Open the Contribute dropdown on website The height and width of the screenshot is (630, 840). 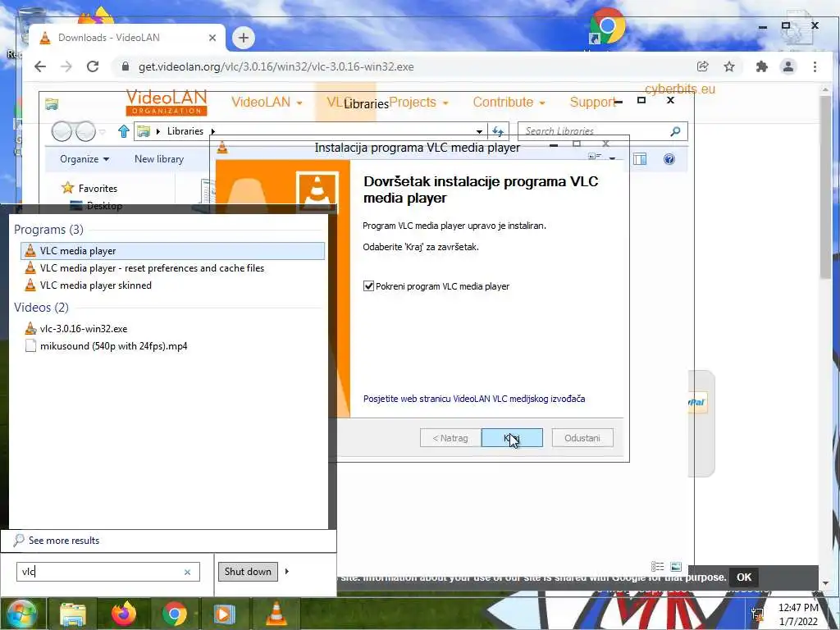pyautogui.click(x=509, y=102)
